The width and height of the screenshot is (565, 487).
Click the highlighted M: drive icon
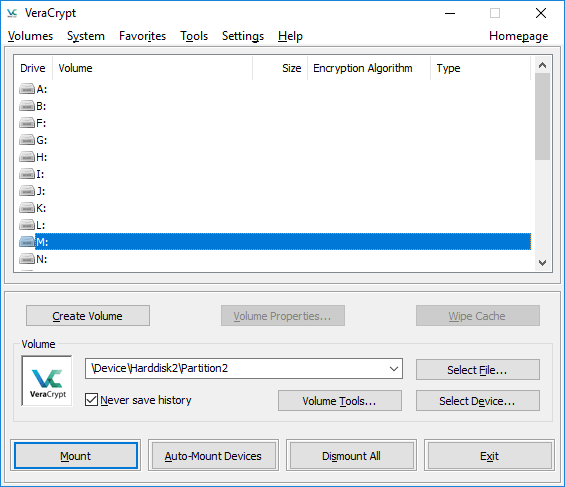click(x=27, y=242)
